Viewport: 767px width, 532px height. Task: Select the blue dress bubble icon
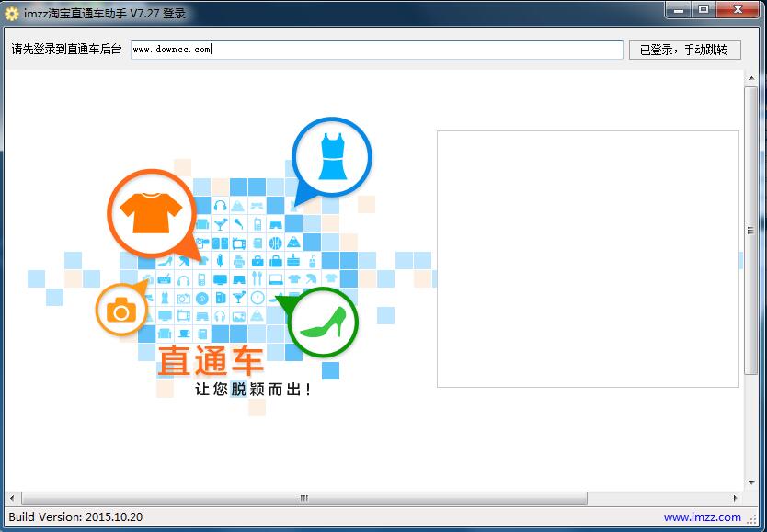[x=330, y=155]
